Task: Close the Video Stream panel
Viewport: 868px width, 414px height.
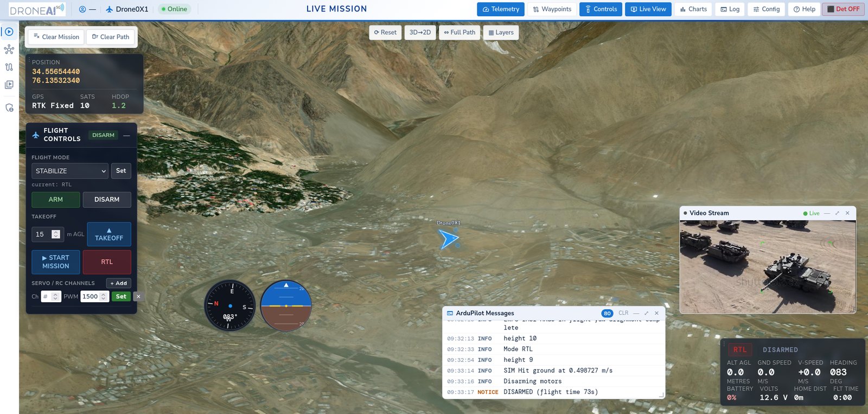Action: (847, 213)
